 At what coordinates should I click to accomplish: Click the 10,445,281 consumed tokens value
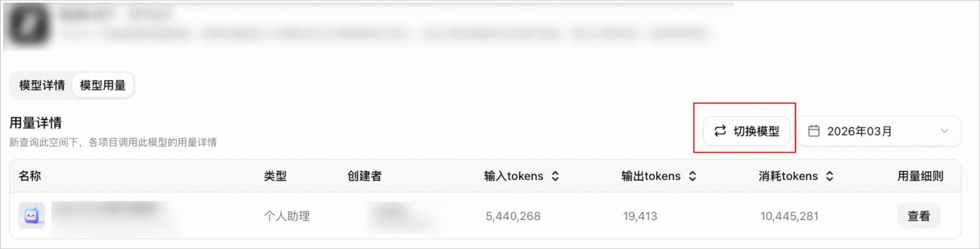pos(789,216)
